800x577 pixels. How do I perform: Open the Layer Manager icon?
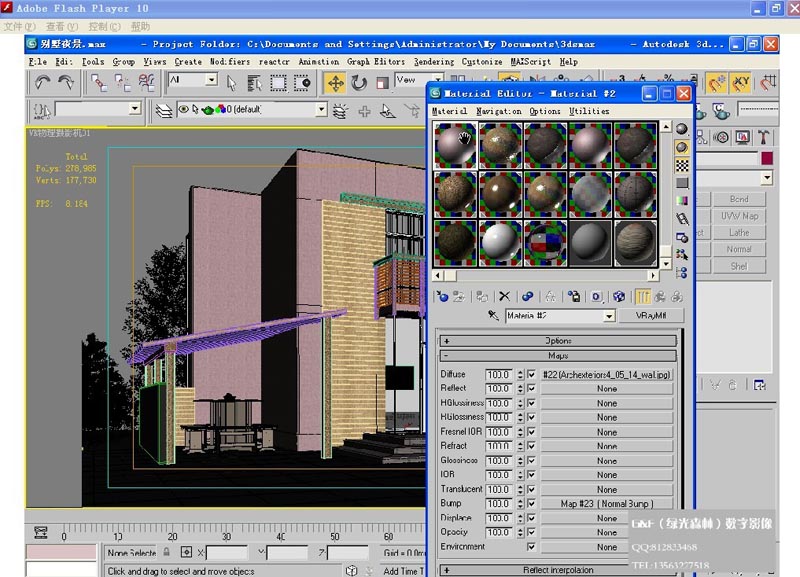pyautogui.click(x=164, y=110)
